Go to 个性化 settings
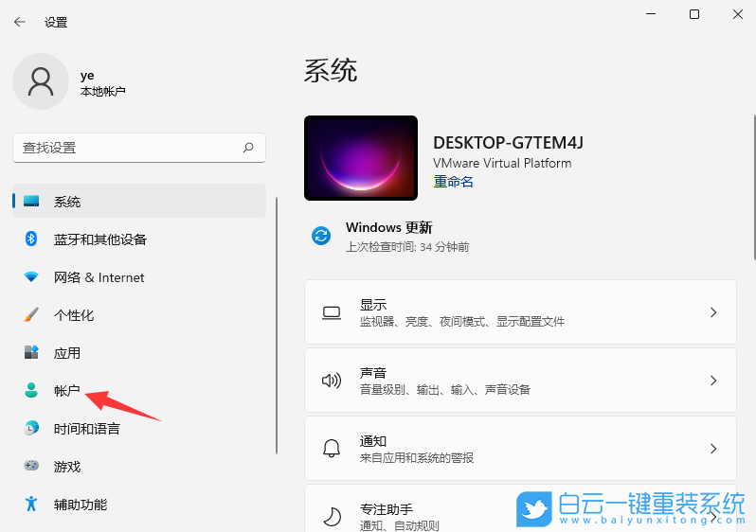 pos(139,314)
